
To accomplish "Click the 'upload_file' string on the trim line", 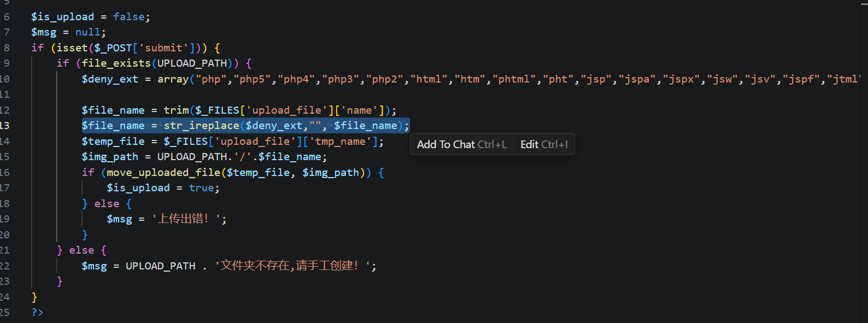I will pos(284,110).
